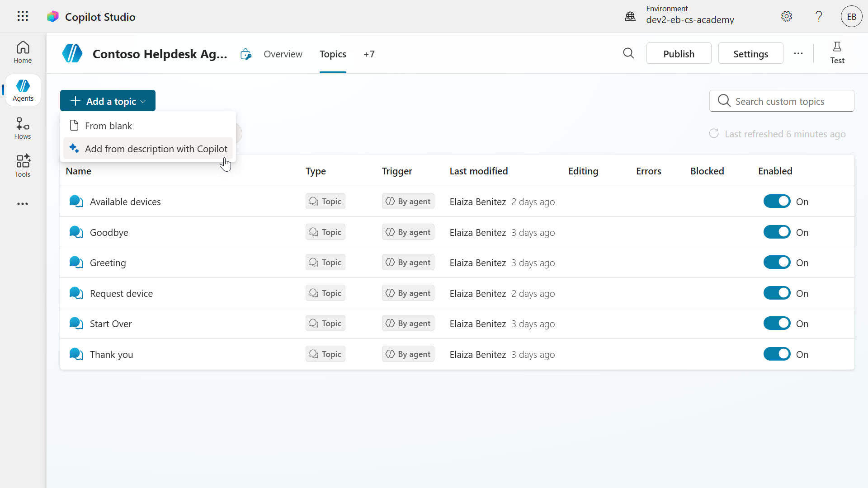Viewport: 868px width, 488px height.
Task: Open Flows from left sidebar
Action: [23, 128]
